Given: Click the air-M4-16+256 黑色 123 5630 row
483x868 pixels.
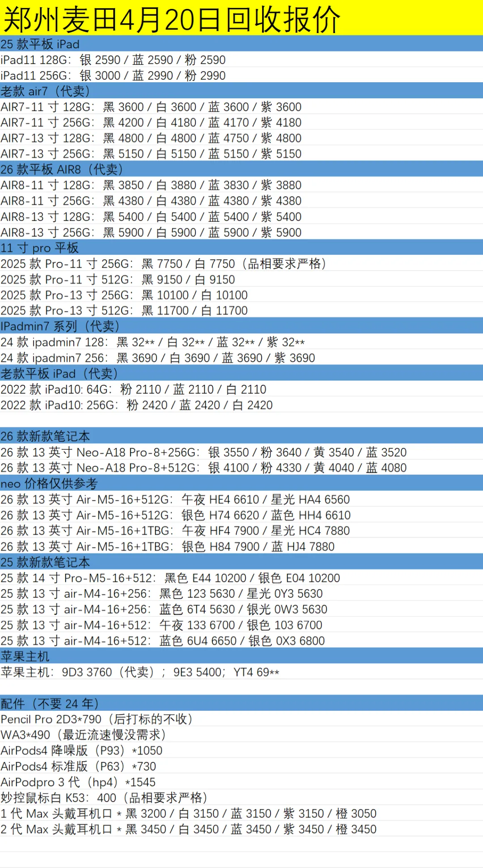Looking at the screenshot, I should [x=241, y=593].
